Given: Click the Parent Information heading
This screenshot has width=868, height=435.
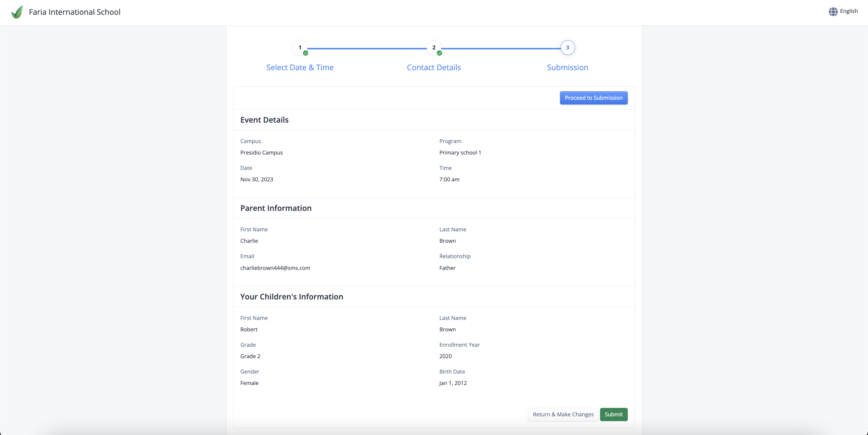Looking at the screenshot, I should 276,208.
